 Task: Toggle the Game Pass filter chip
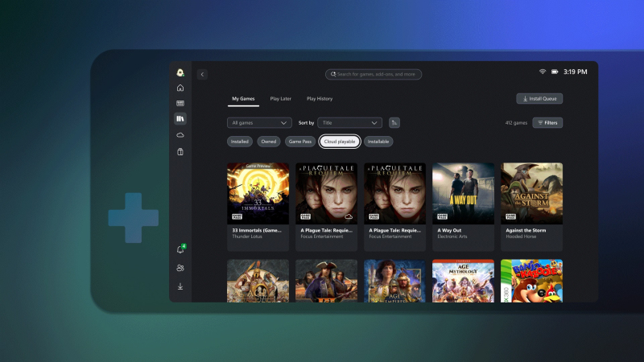[x=299, y=142]
